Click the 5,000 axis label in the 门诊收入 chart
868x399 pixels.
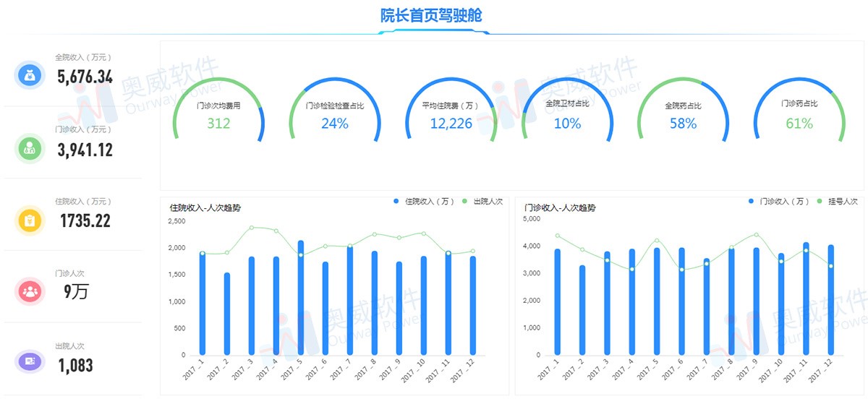(532, 218)
